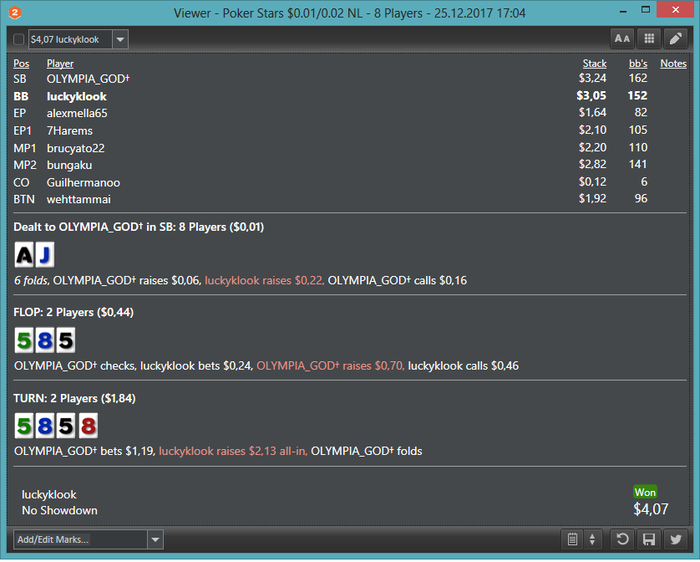Screen dimensions: 700x562
Task: Expand the Add/Edit Marks arrow button
Action: (x=155, y=539)
